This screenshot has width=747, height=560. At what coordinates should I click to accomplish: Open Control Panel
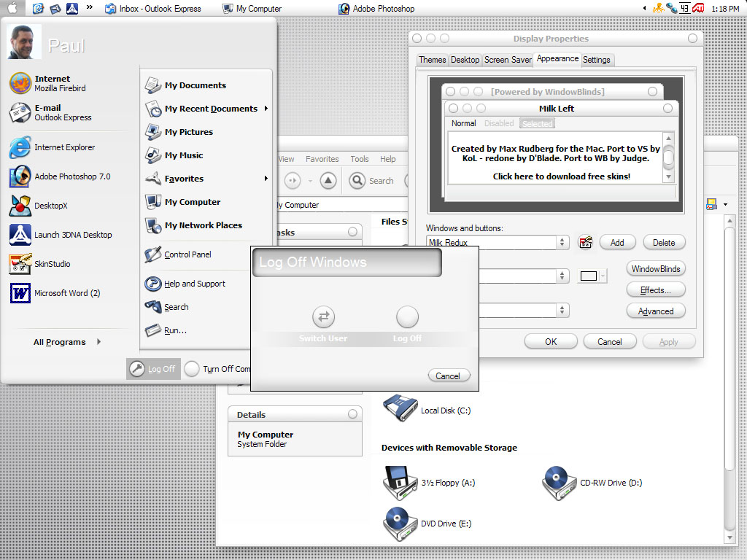pyautogui.click(x=178, y=254)
